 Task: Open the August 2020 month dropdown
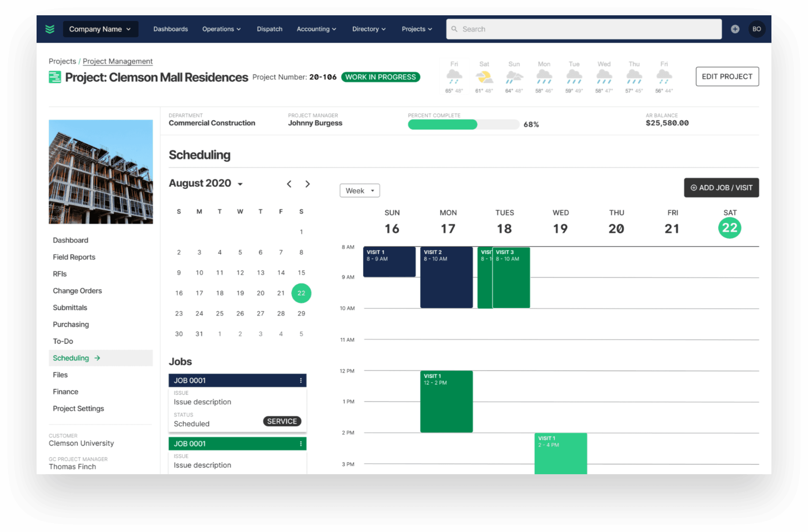(206, 184)
